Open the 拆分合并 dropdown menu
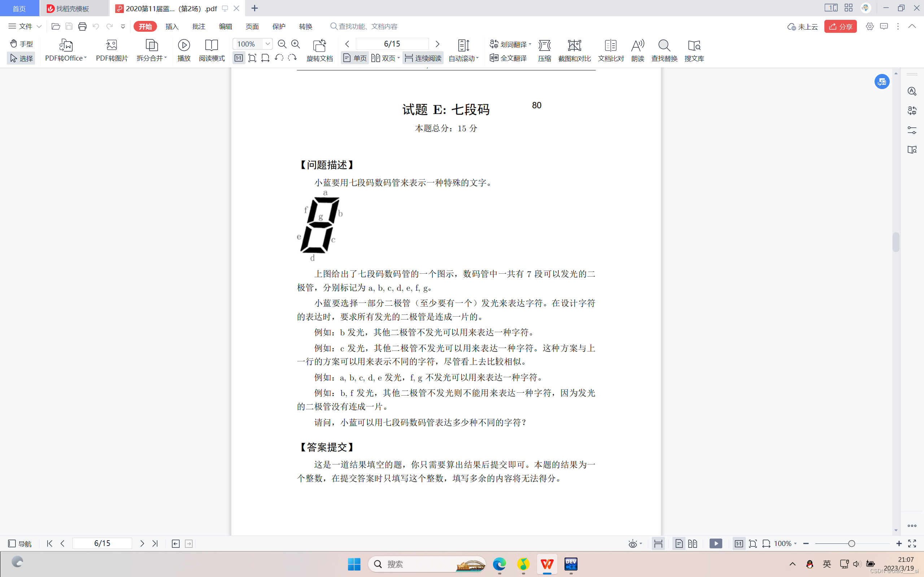 pyautogui.click(x=152, y=58)
